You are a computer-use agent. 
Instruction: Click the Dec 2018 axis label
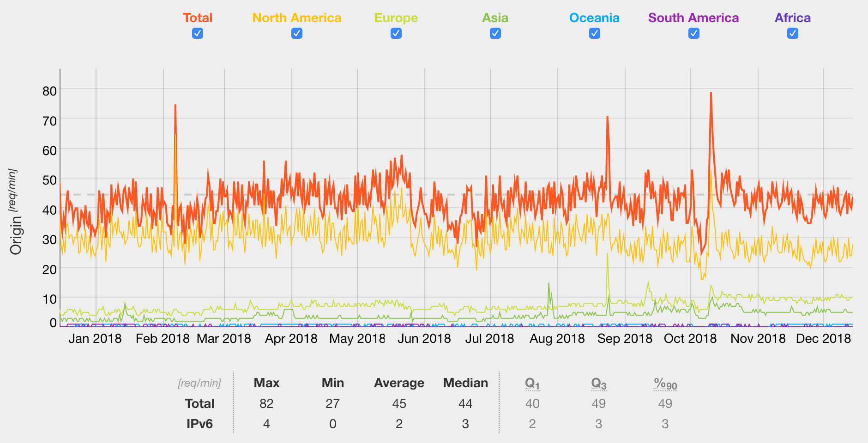click(823, 338)
